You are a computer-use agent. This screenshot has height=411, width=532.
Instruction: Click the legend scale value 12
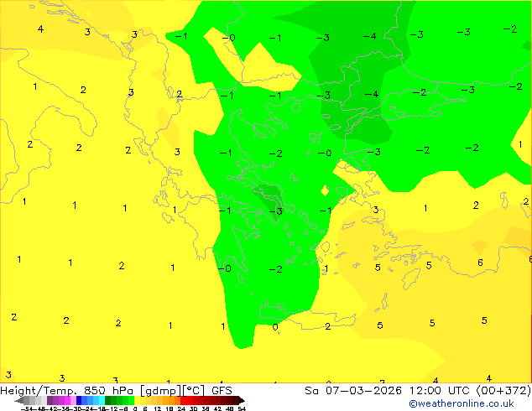[158, 408]
